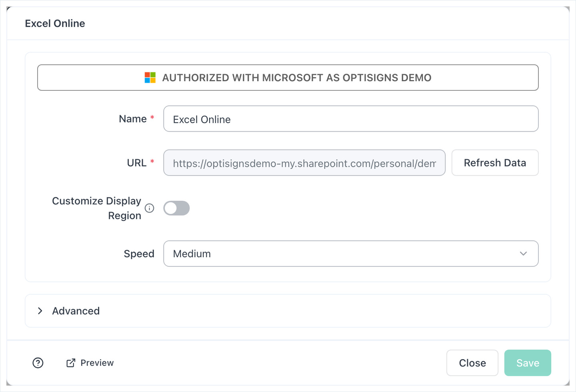Click the Preview external-link icon
The image size is (576, 392).
pos(71,363)
